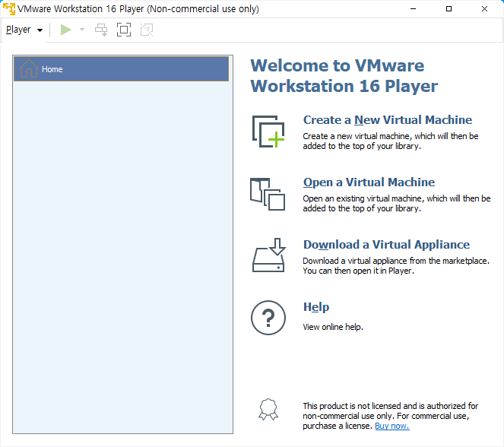Click the Buy now link
504x447 pixels.
(x=391, y=426)
